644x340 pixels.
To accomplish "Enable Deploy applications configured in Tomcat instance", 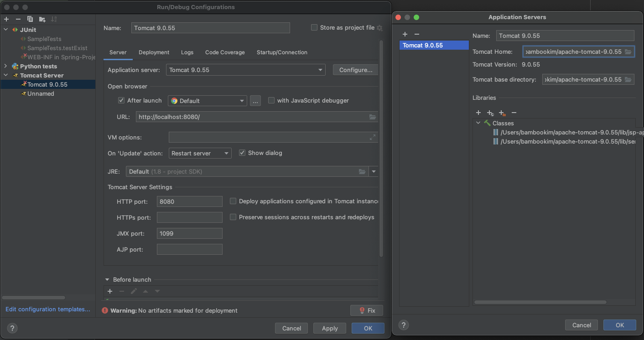I will [x=233, y=201].
